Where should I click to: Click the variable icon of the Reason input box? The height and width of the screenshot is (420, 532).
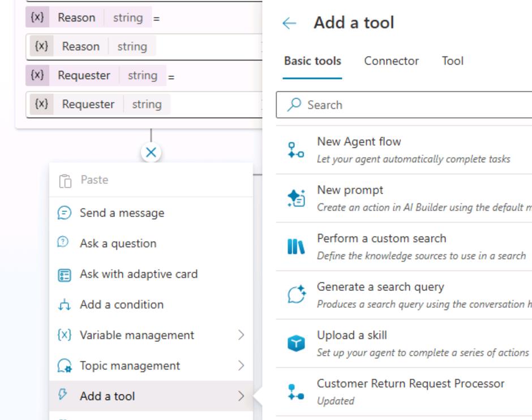coord(41,46)
